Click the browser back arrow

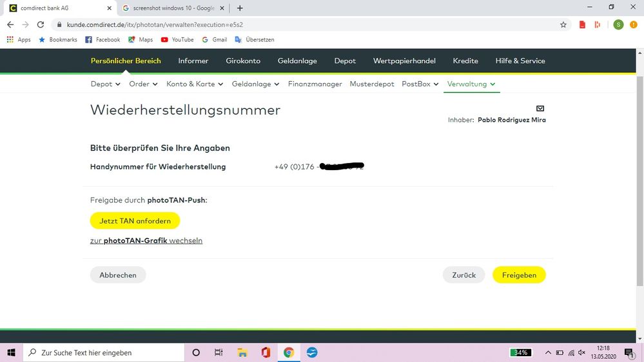click(x=10, y=24)
